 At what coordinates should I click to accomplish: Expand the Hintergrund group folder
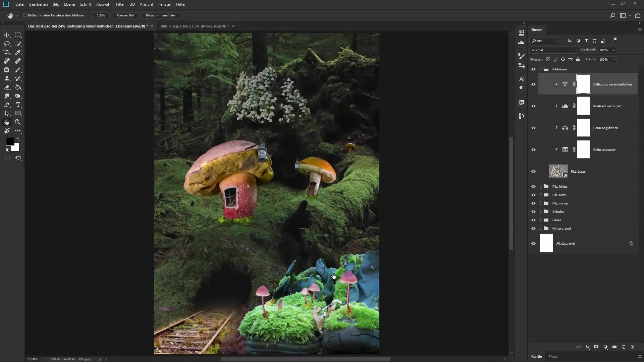[x=541, y=228]
